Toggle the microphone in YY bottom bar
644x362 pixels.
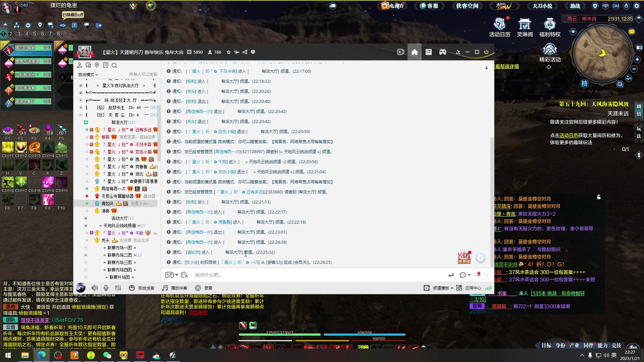106,288
